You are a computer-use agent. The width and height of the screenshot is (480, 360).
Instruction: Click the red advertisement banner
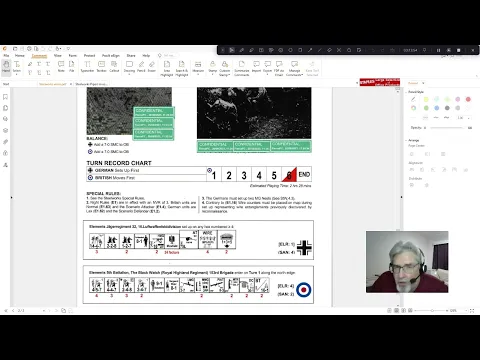point(380,82)
